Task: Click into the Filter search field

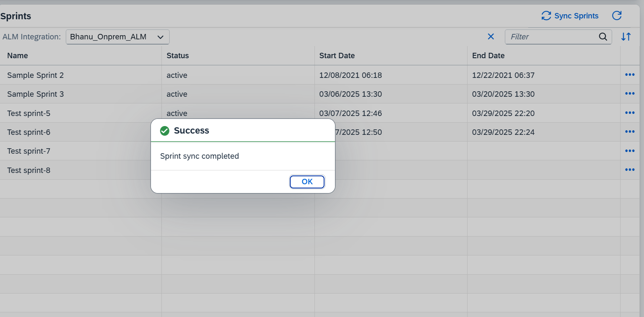Action: pyautogui.click(x=552, y=37)
